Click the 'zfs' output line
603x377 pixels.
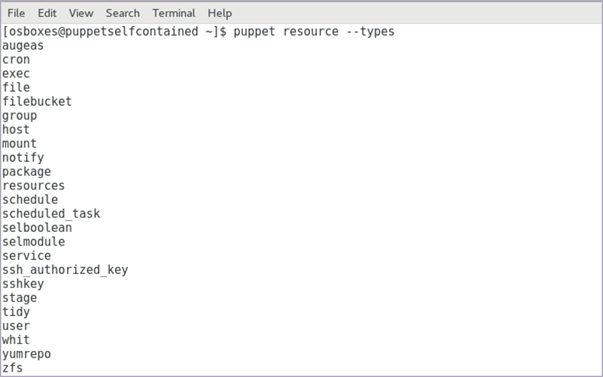[x=12, y=368]
